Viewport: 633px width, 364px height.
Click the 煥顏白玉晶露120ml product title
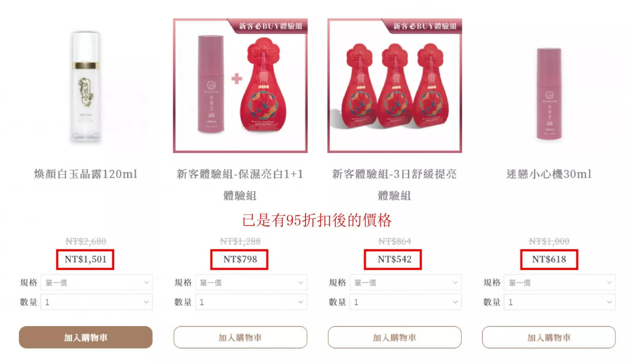coord(86,174)
